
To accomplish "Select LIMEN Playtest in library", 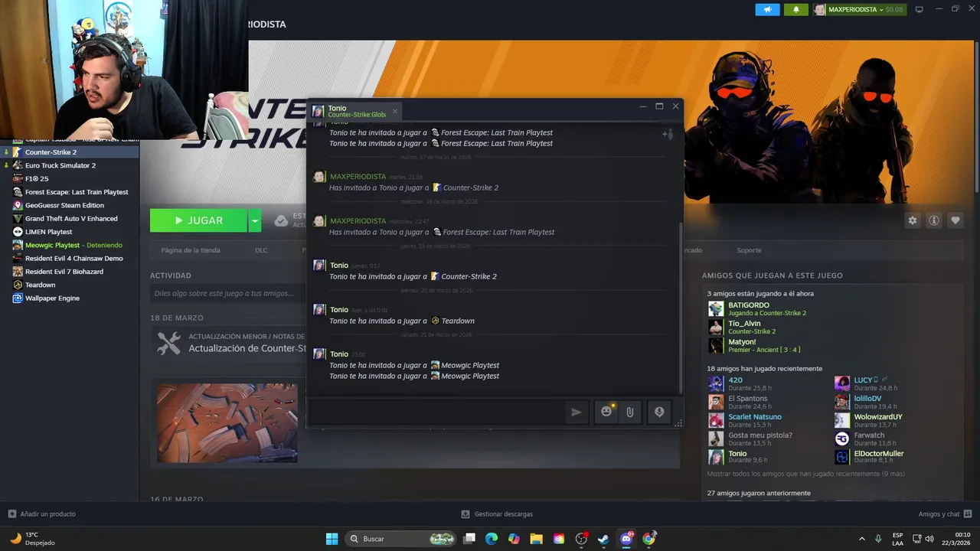I will 70,232.
